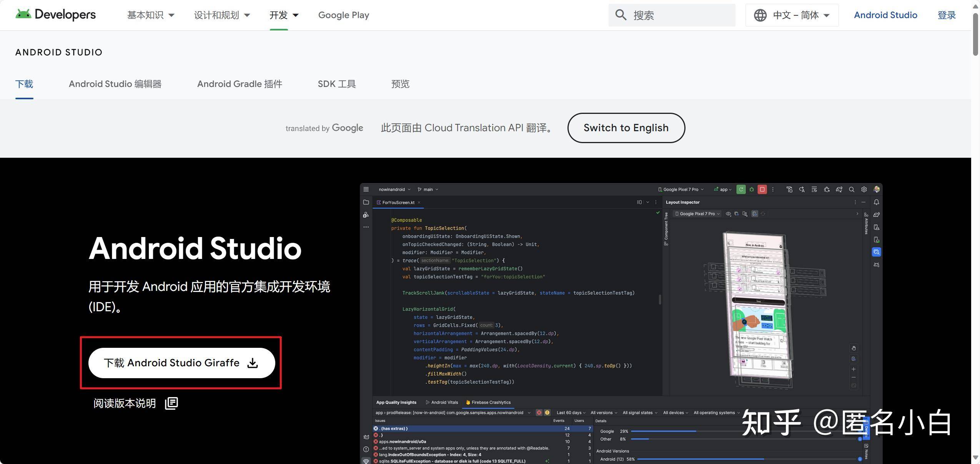The height and width of the screenshot is (464, 980).
Task: Select the Firebase Crashlytics tab
Action: pos(488,402)
